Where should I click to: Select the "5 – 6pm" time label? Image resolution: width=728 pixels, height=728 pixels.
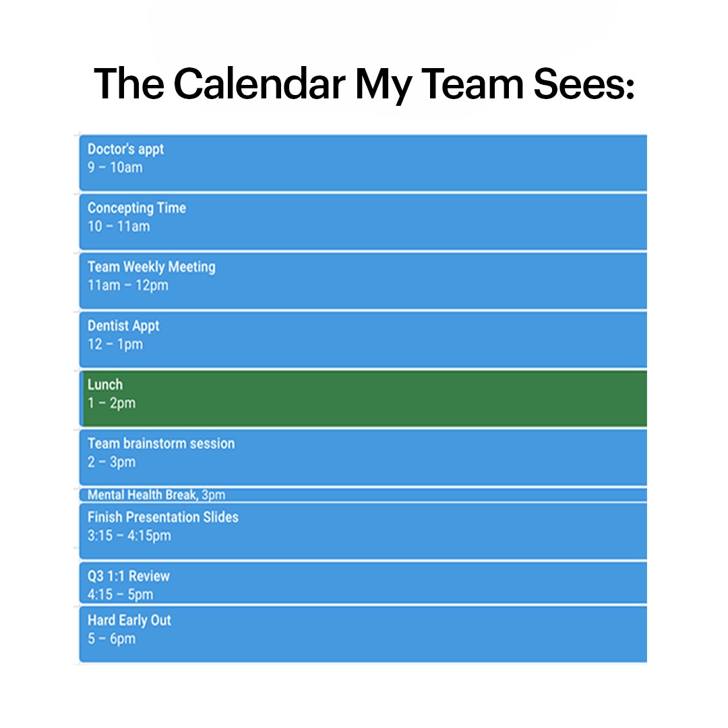pyautogui.click(x=111, y=639)
